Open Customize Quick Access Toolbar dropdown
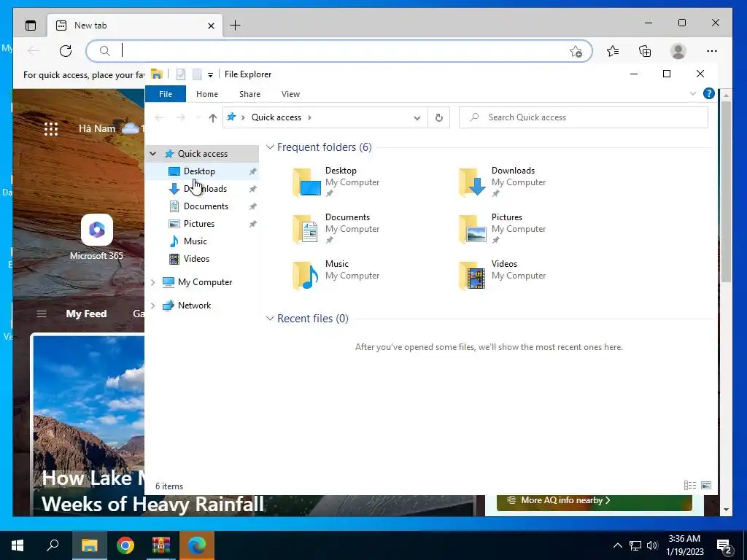 point(210,75)
